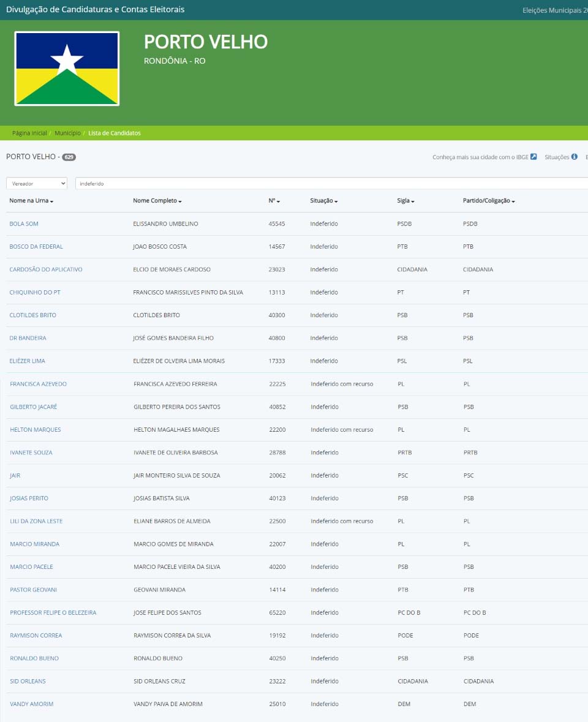View candidate FRANCISCA AZEVEDO details
588x722 pixels.
coord(38,384)
